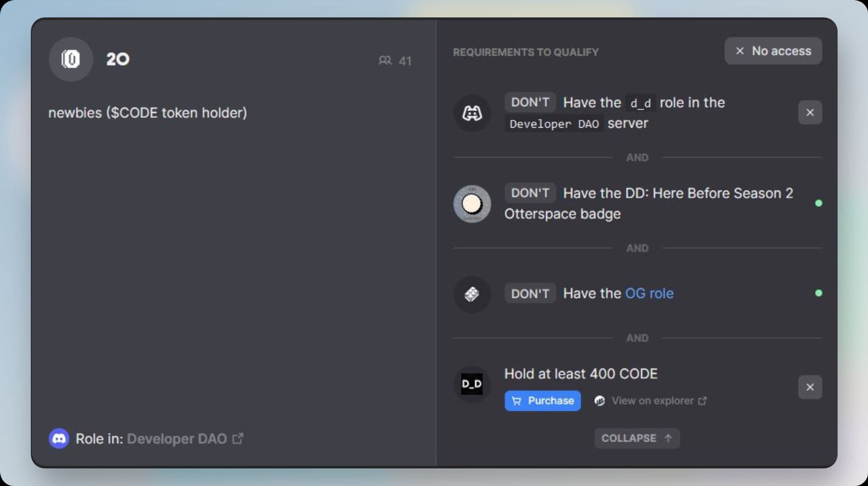The height and width of the screenshot is (486, 868).
Task: Click the DON'T tag of the OG role requirement
Action: coord(530,294)
